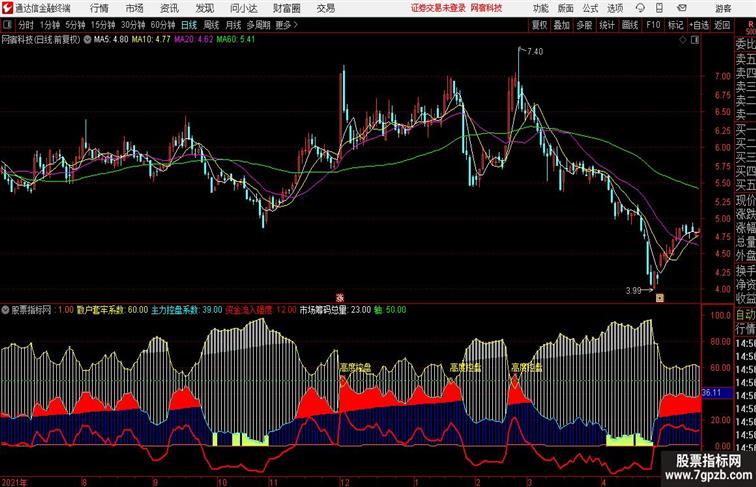Screen dimensions: 756x487
Task: Click the diamond icon above the chart
Action: 683,40
